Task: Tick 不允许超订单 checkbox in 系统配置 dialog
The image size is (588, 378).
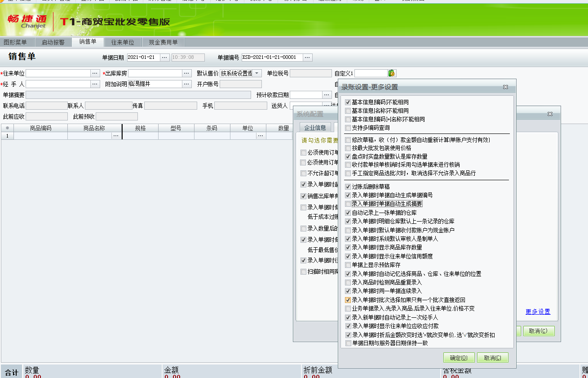Action: [x=304, y=173]
